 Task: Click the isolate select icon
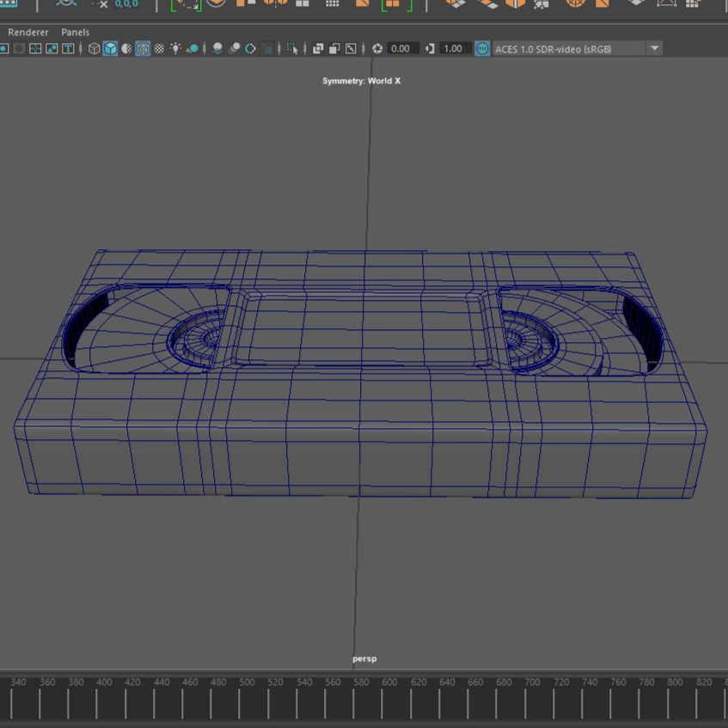click(x=292, y=49)
